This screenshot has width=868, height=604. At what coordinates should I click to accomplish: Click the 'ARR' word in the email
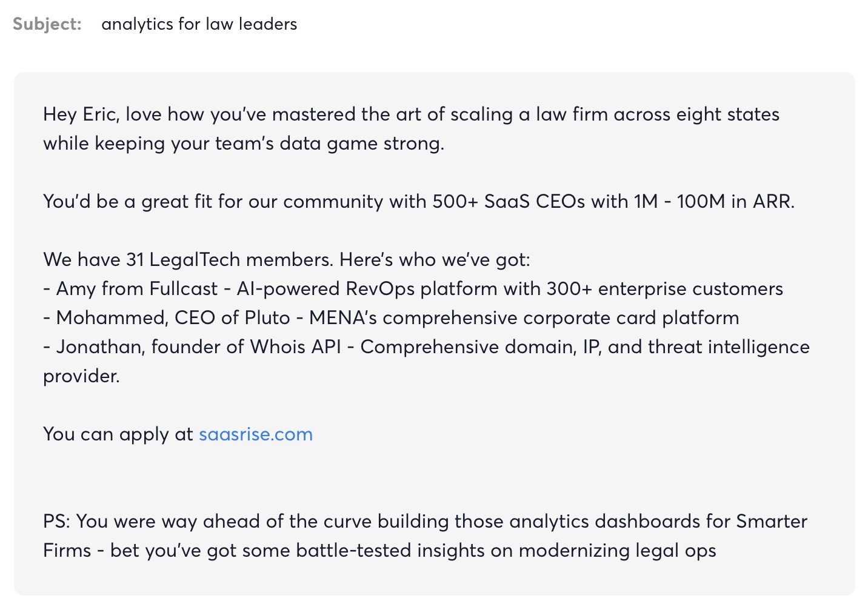pyautogui.click(x=772, y=202)
